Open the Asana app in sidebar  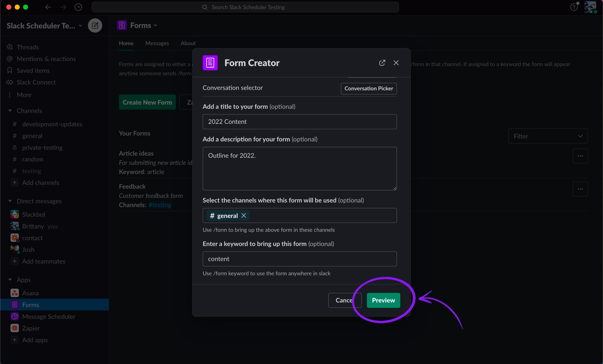30,293
